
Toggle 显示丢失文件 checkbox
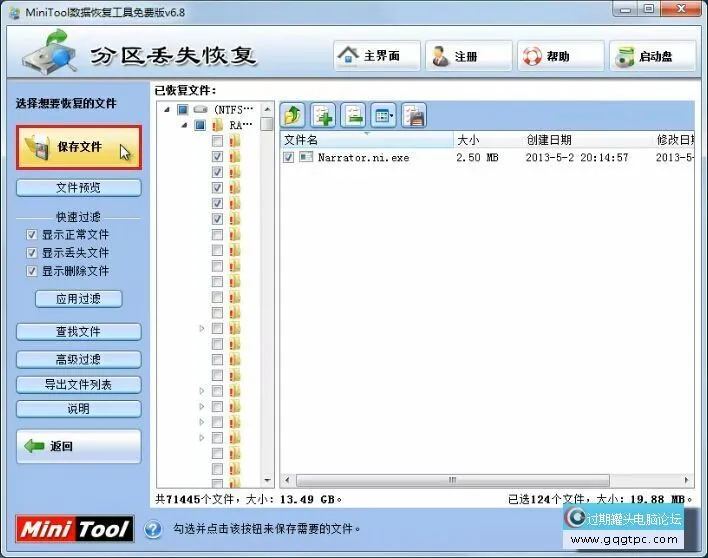click(31, 253)
